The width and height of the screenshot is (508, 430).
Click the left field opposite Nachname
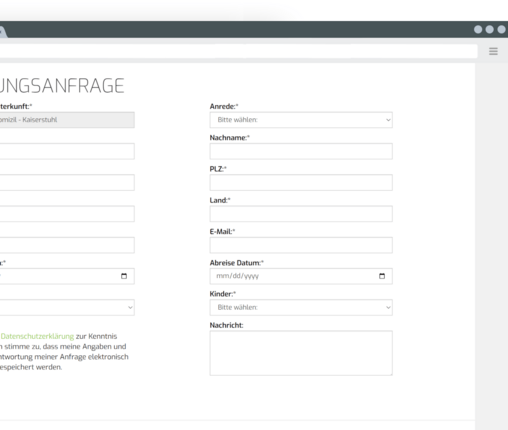point(67,151)
